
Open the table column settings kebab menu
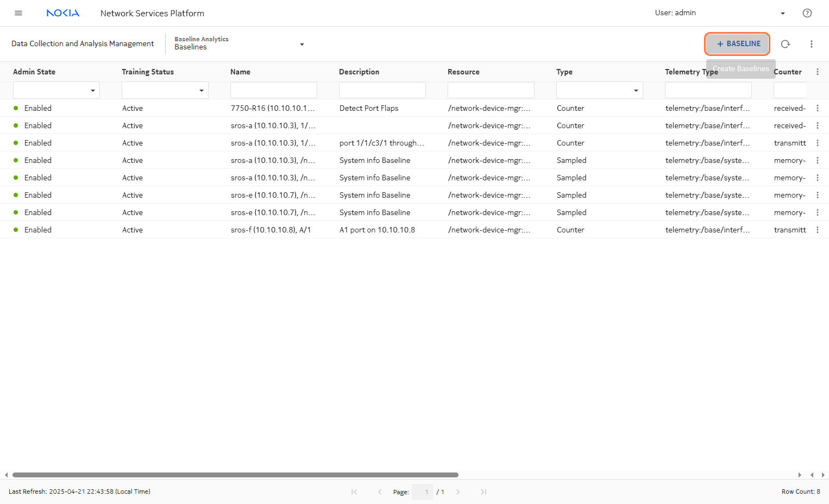[x=817, y=72]
